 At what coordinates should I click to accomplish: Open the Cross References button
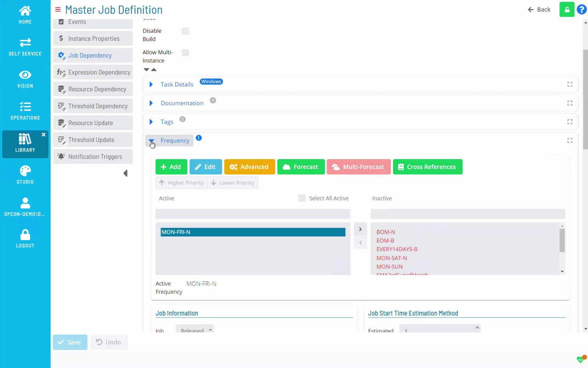click(x=427, y=167)
